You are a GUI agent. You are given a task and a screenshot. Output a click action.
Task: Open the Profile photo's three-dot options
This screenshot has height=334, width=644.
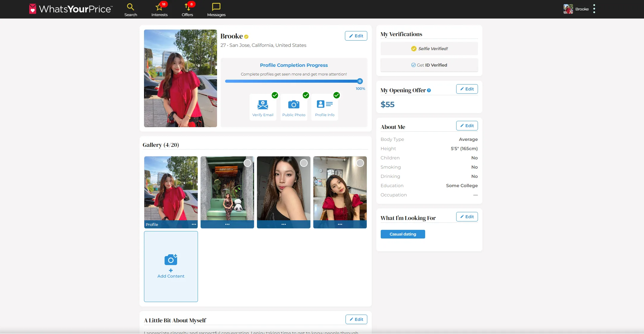[x=194, y=224]
